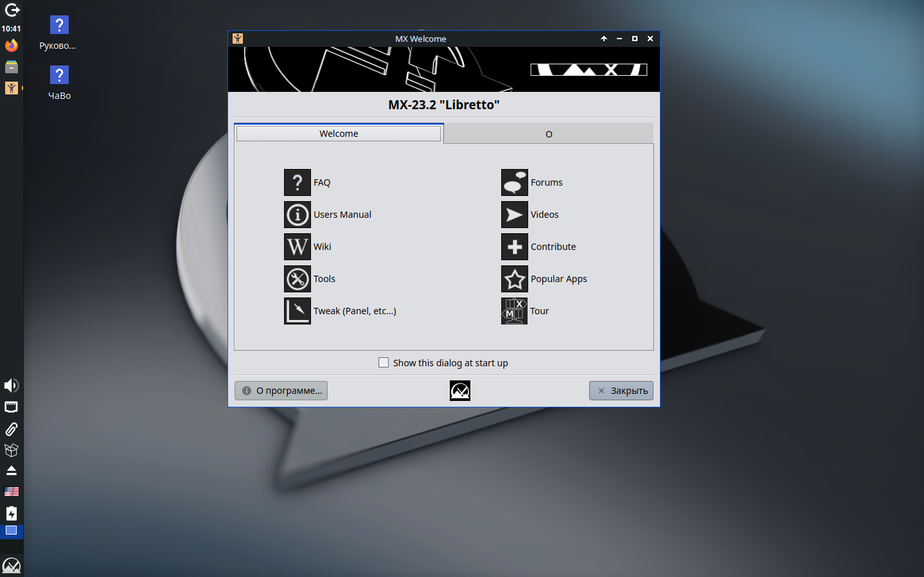Viewport: 924px width, 577px height.
Task: Click the О программе... button
Action: (x=281, y=391)
